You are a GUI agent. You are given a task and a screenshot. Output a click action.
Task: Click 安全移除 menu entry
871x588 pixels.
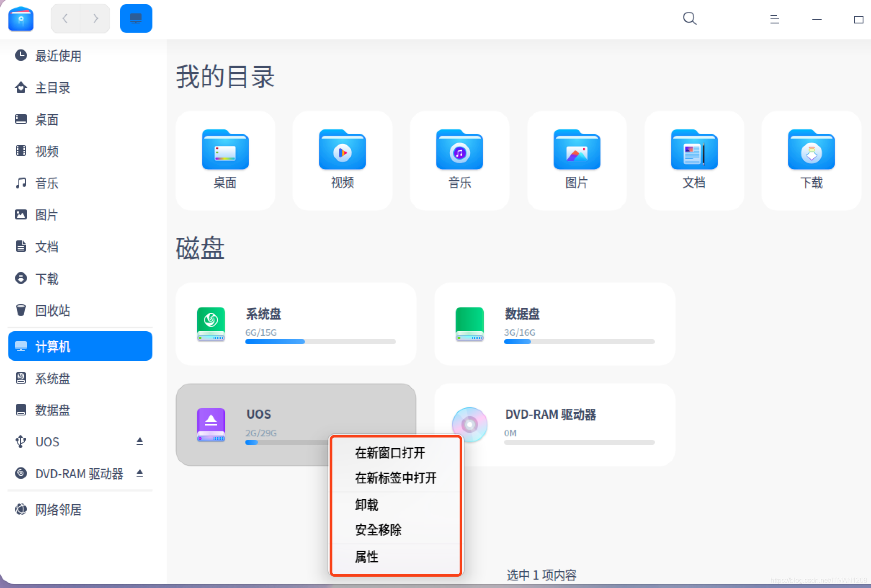[378, 530]
